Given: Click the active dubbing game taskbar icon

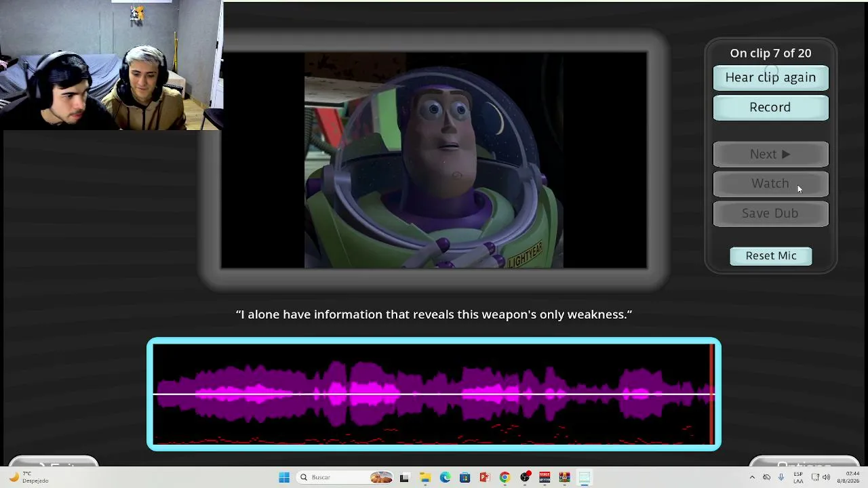Looking at the screenshot, I should click(x=585, y=477).
